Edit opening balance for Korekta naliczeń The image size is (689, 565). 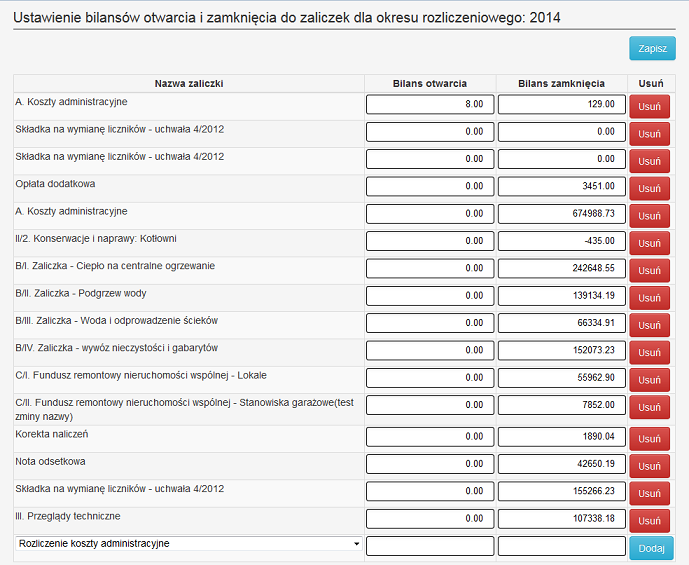pyautogui.click(x=430, y=436)
